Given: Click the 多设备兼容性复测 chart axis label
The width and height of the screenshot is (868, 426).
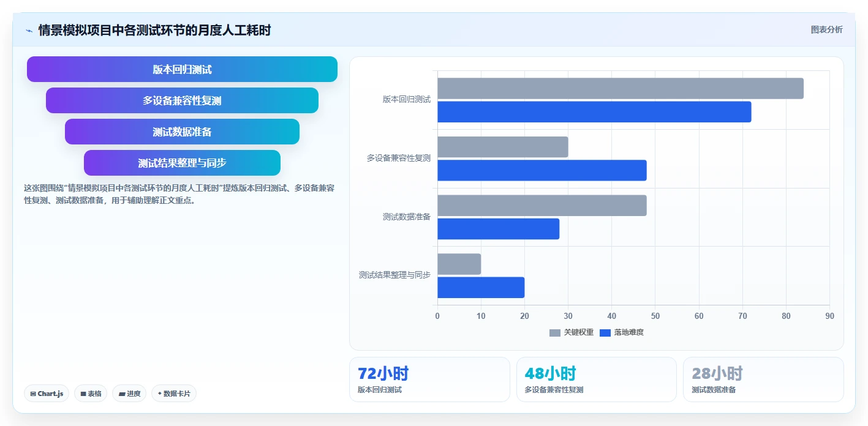Looking at the screenshot, I should pyautogui.click(x=399, y=158).
